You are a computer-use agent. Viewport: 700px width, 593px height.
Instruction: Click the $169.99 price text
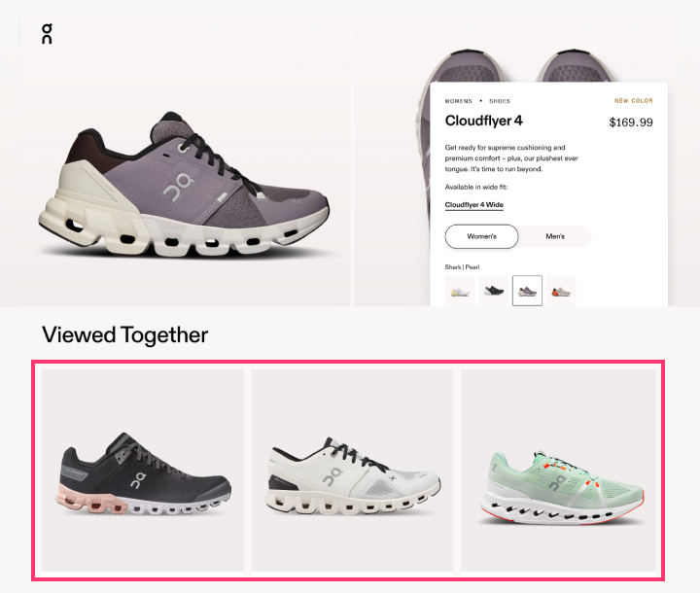[x=631, y=122]
